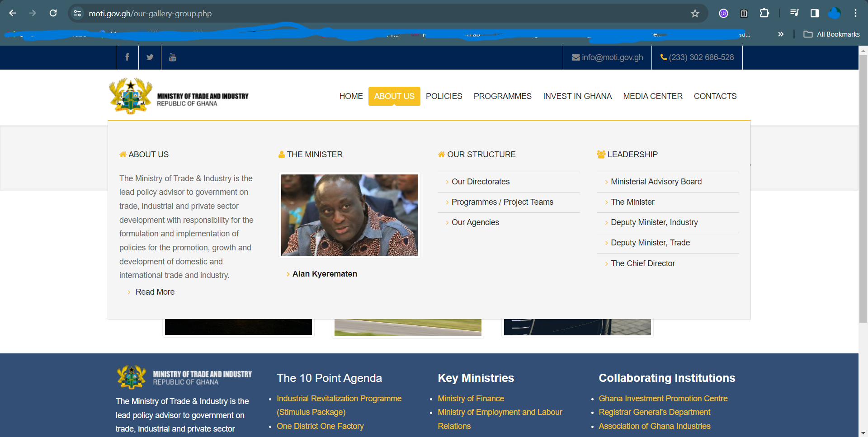Image resolution: width=868 pixels, height=437 pixels.
Task: Expand hidden bookmarks chevron
Action: [781, 34]
